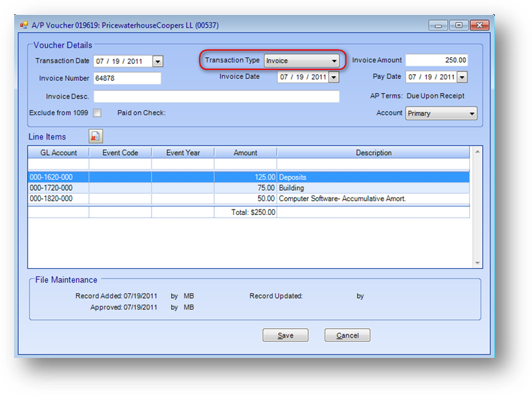Minimize the A/P Voucher window
This screenshot has height=395, width=532.
tap(438, 26)
